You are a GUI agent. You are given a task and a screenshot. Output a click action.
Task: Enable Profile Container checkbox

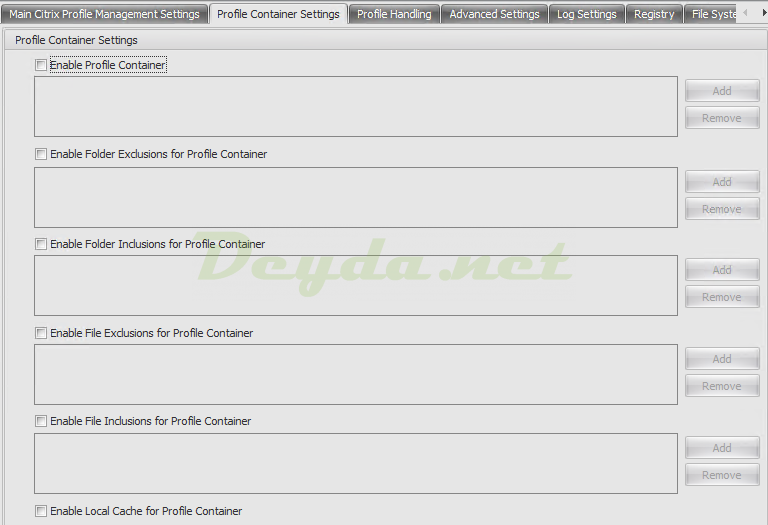(41, 65)
